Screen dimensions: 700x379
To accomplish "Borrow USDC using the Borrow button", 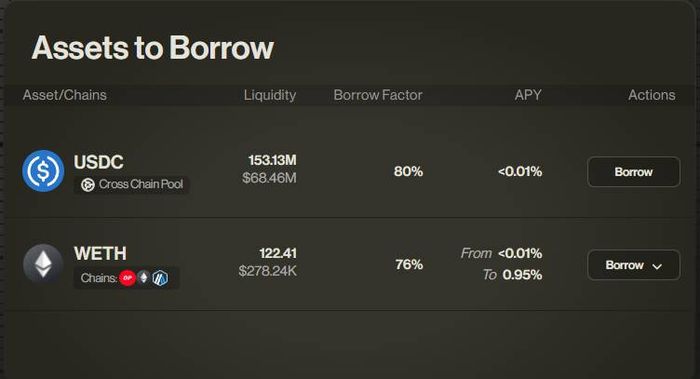I will (633, 172).
